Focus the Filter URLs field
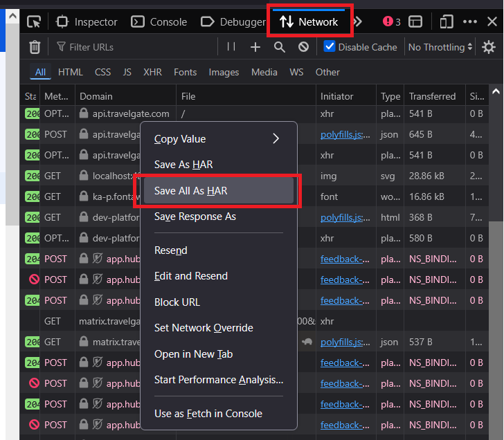 135,47
